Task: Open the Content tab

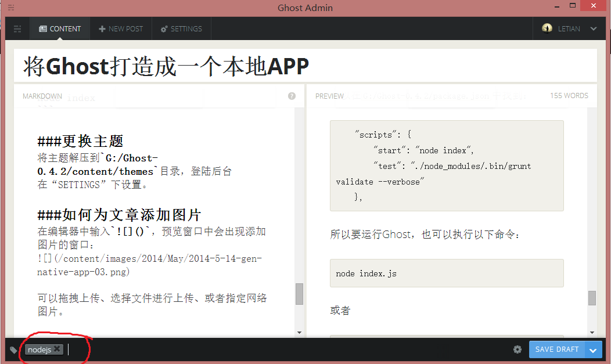Action: [60, 29]
